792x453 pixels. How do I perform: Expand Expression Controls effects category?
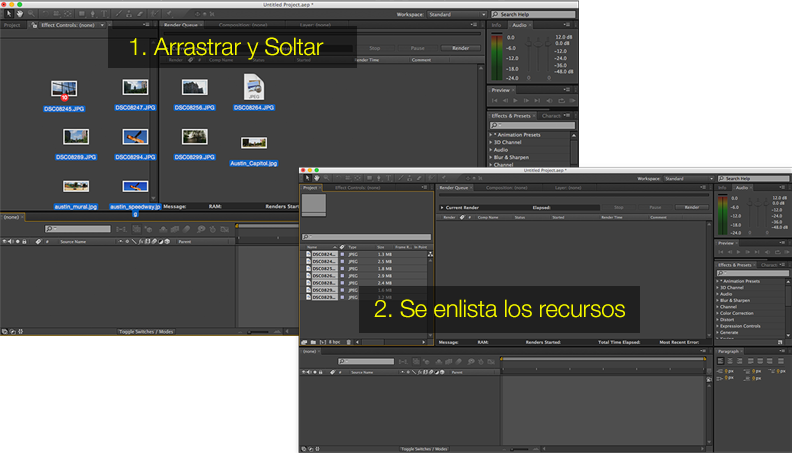click(x=718, y=326)
